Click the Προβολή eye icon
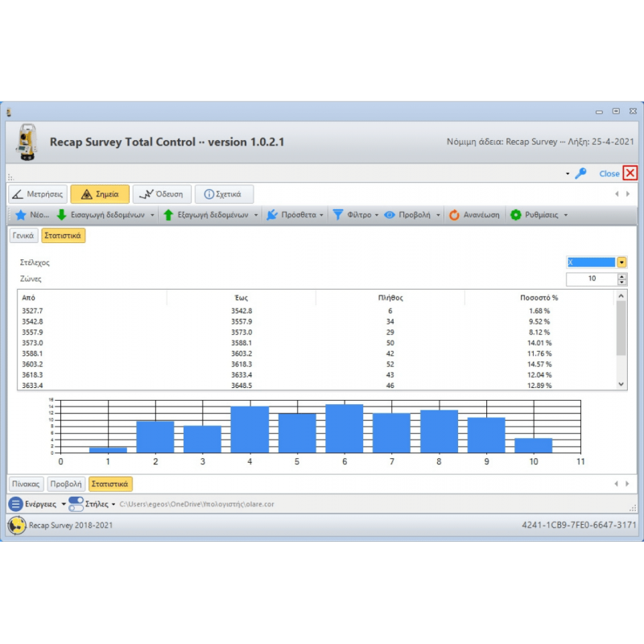This screenshot has height=644, width=644. 390,215
